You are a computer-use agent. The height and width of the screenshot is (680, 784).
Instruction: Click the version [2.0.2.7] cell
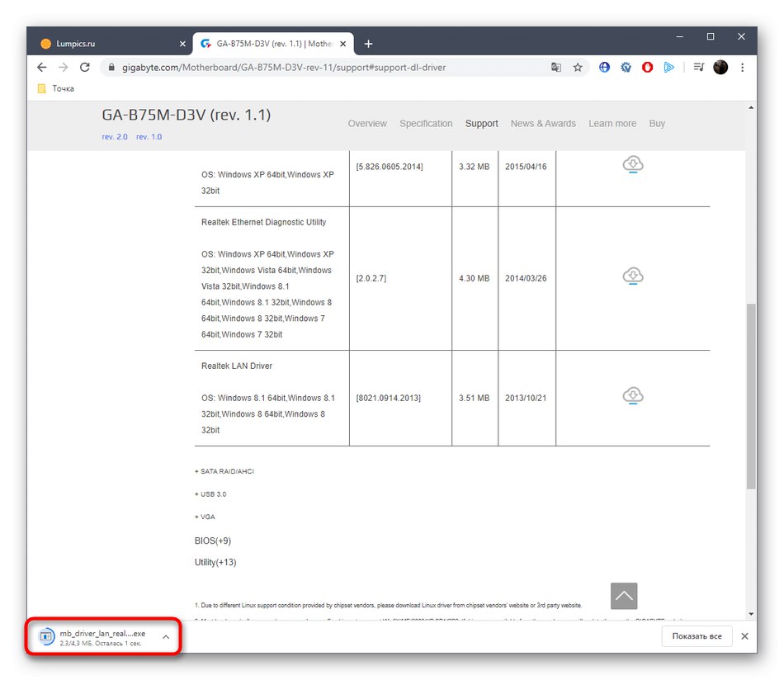[371, 278]
